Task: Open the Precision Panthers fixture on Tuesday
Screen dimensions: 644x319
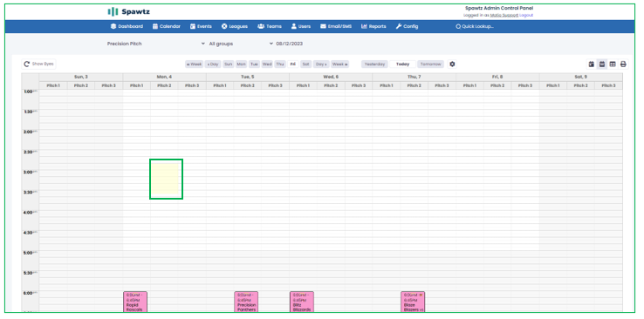Action: (246, 302)
